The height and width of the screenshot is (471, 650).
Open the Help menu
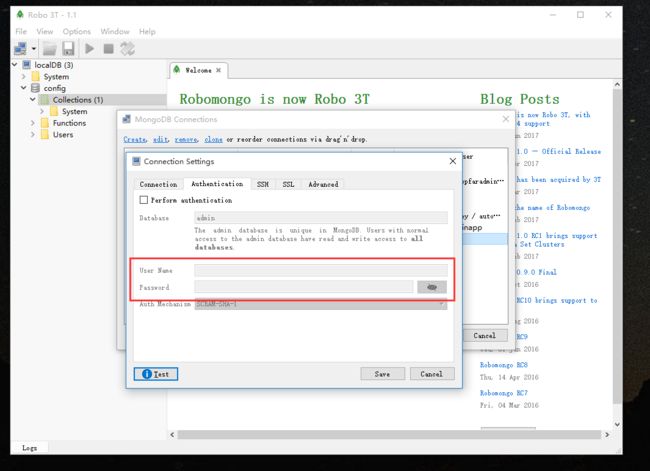[147, 32]
